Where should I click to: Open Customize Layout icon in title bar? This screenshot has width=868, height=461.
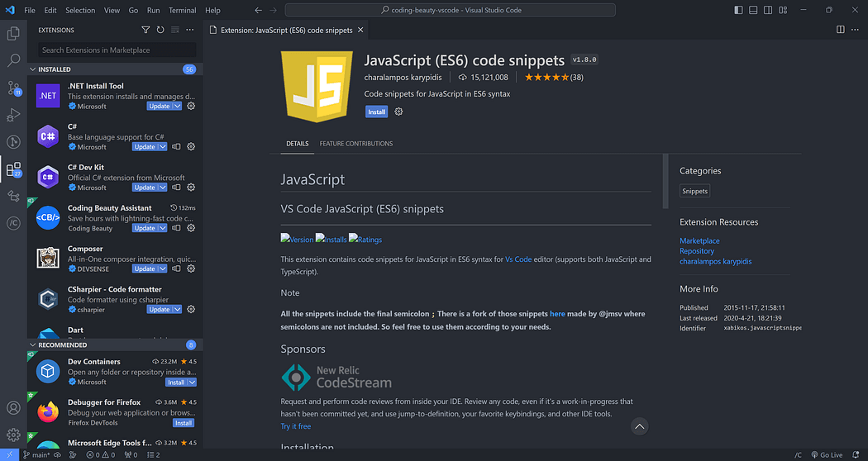(x=783, y=10)
